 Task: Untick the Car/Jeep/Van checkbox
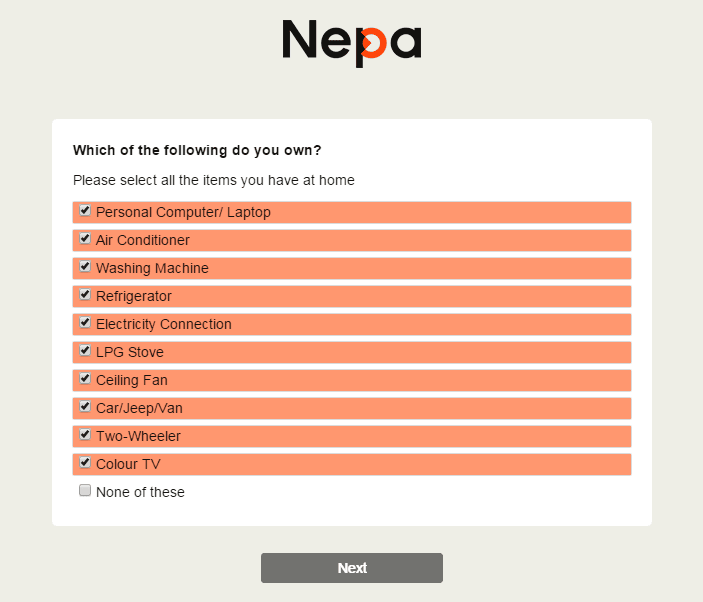[x=85, y=407]
